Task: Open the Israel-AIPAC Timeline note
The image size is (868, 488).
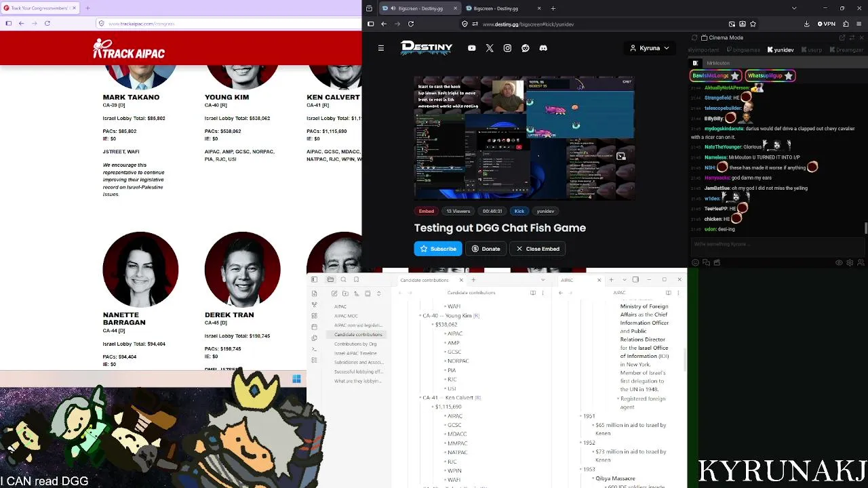Action: coord(355,353)
